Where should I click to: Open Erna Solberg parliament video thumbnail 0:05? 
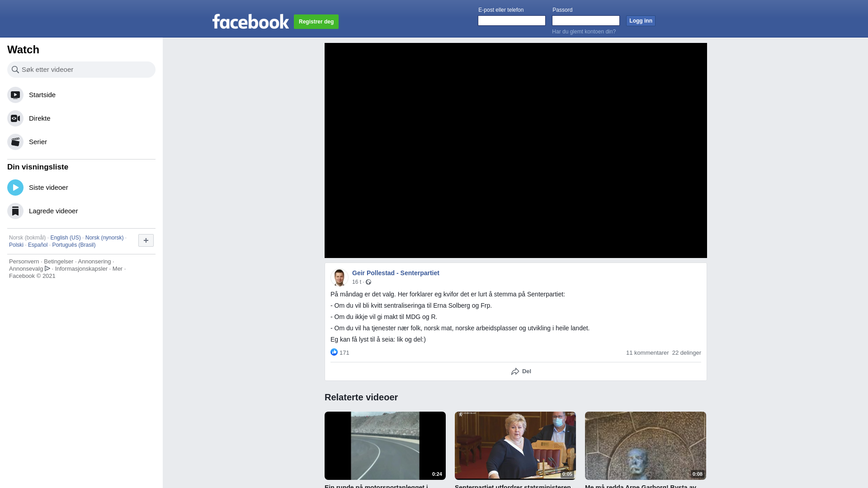[515, 446]
